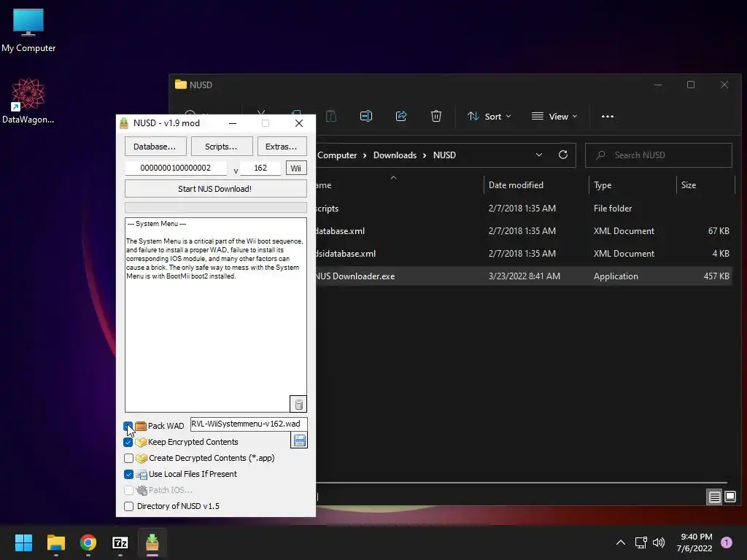Click NUS Downloader taskbar icon

coord(152,542)
